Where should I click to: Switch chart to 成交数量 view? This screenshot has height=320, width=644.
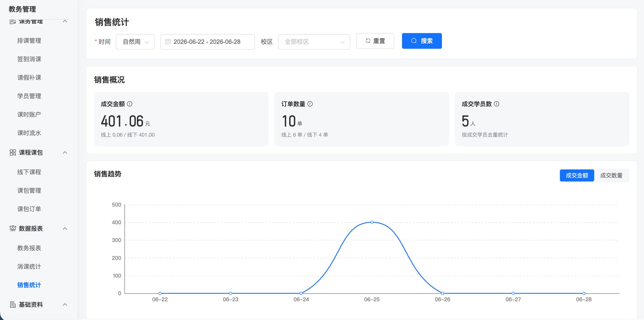click(x=611, y=175)
